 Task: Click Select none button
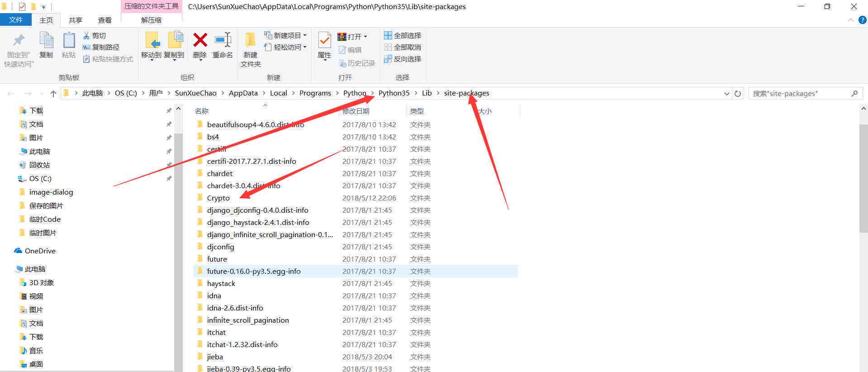[x=403, y=47]
